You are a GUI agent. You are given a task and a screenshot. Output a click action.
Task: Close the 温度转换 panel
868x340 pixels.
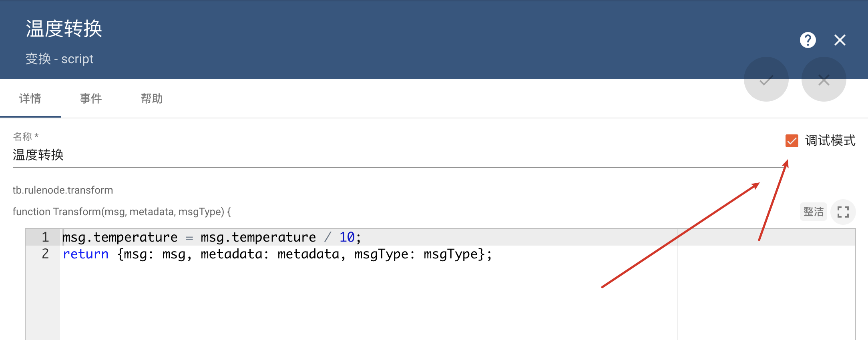[x=840, y=40]
